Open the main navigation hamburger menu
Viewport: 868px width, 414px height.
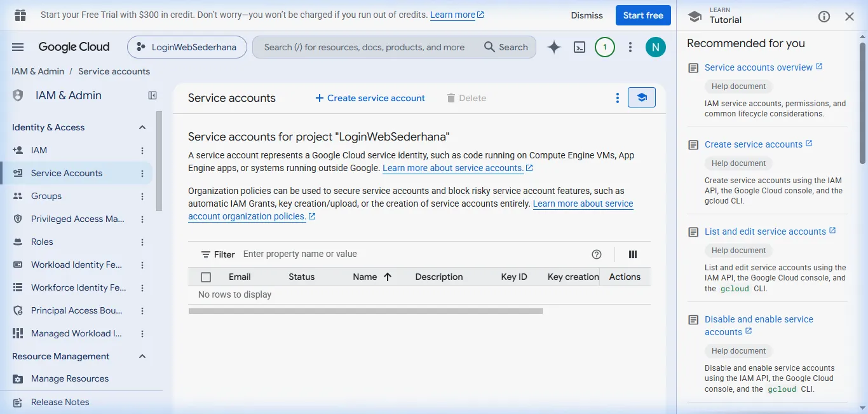18,47
